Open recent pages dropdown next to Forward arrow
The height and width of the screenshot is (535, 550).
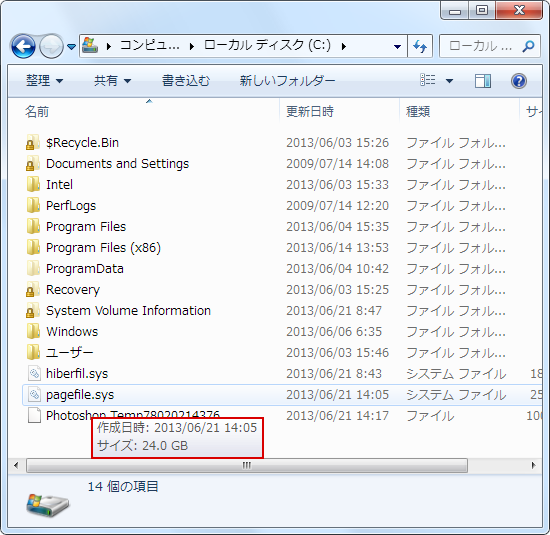[72, 46]
